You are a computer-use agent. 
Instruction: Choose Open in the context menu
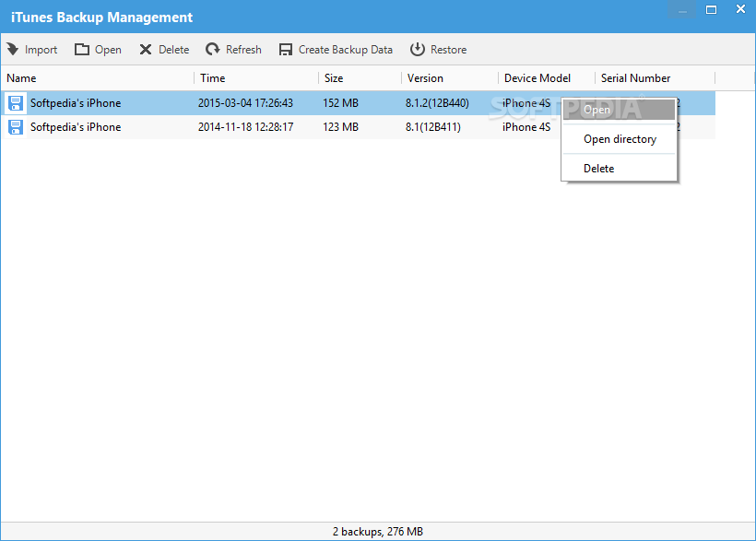pos(619,110)
